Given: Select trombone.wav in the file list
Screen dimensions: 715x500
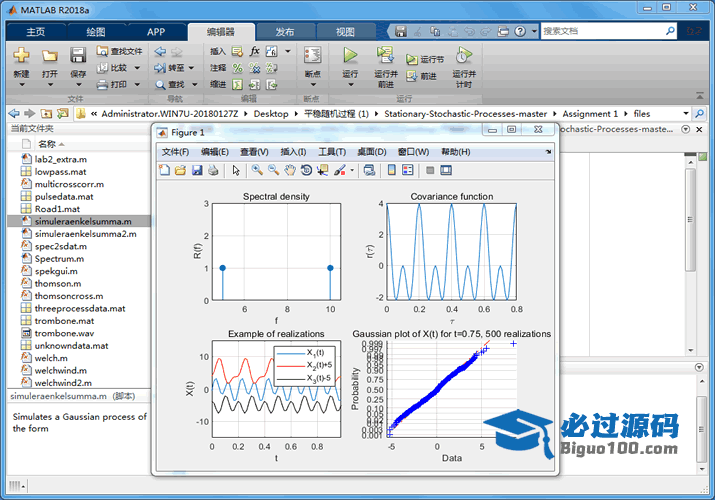Looking at the screenshot, I should point(79,333).
